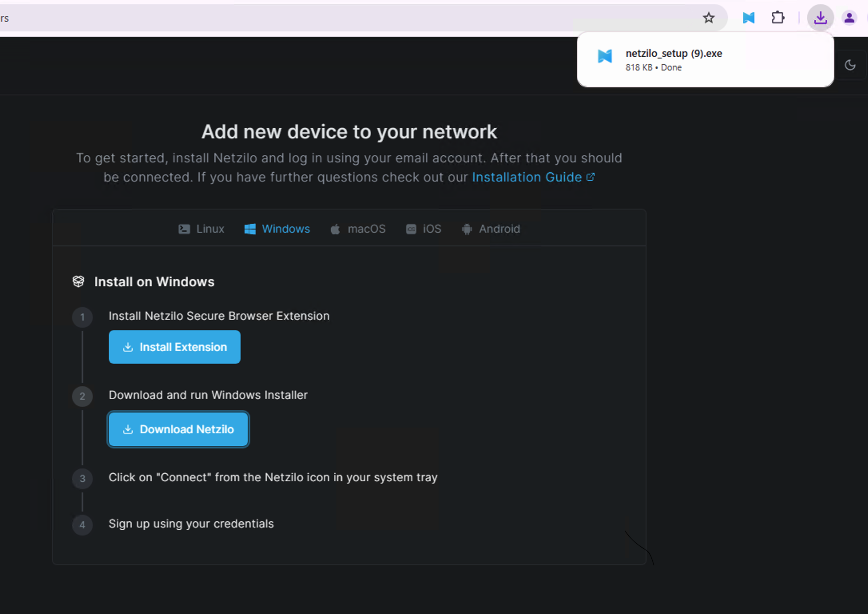Click 'Install Netzilo Secure Browser Extension' text
Viewport: 868px width, 614px height.
click(219, 316)
